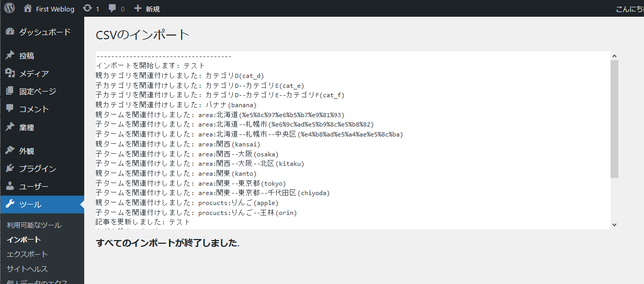Viewport: 644px width, 284px height.
Task: Click the home icon beside First Weblog
Action: point(28,8)
